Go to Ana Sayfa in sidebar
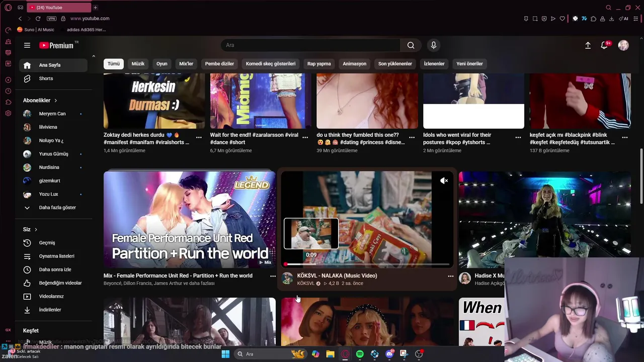This screenshot has width=644, height=362. click(x=53, y=65)
